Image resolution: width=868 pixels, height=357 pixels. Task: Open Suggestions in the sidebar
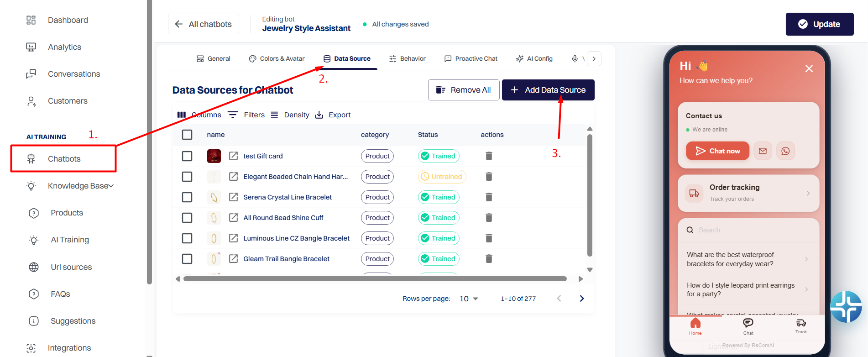click(x=62, y=321)
